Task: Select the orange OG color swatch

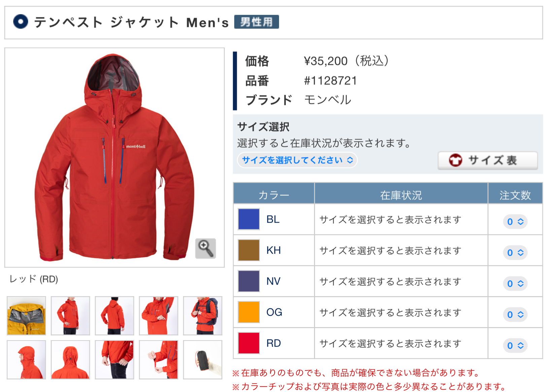Action: point(249,312)
